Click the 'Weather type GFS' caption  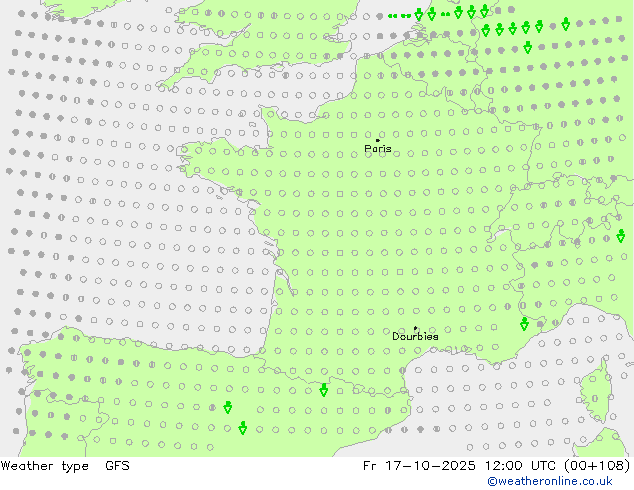(65, 466)
